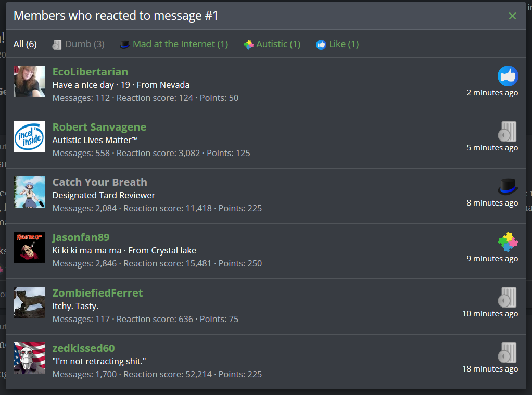Image resolution: width=532 pixels, height=395 pixels.
Task: Open zedkissed60's profile link
Action: click(x=83, y=348)
